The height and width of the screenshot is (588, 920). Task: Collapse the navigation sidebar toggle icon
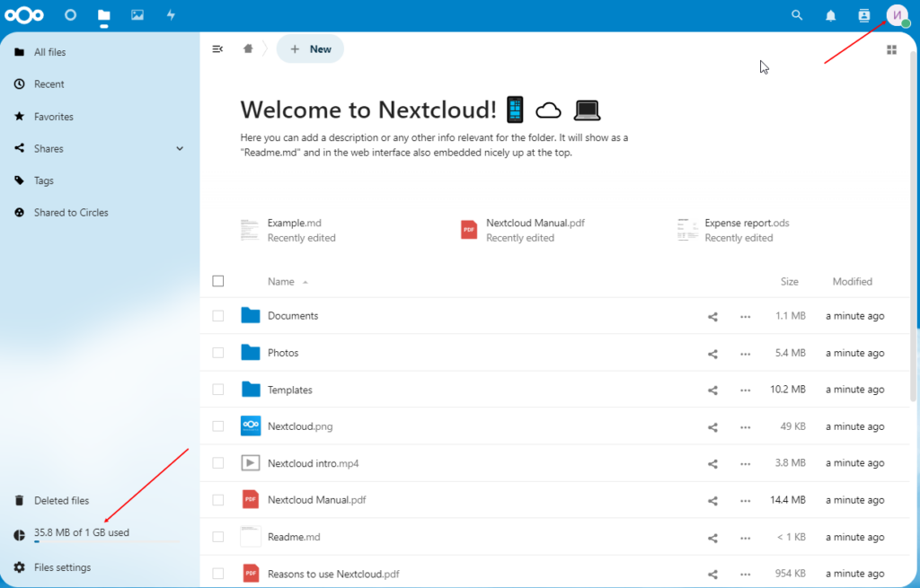pos(217,49)
